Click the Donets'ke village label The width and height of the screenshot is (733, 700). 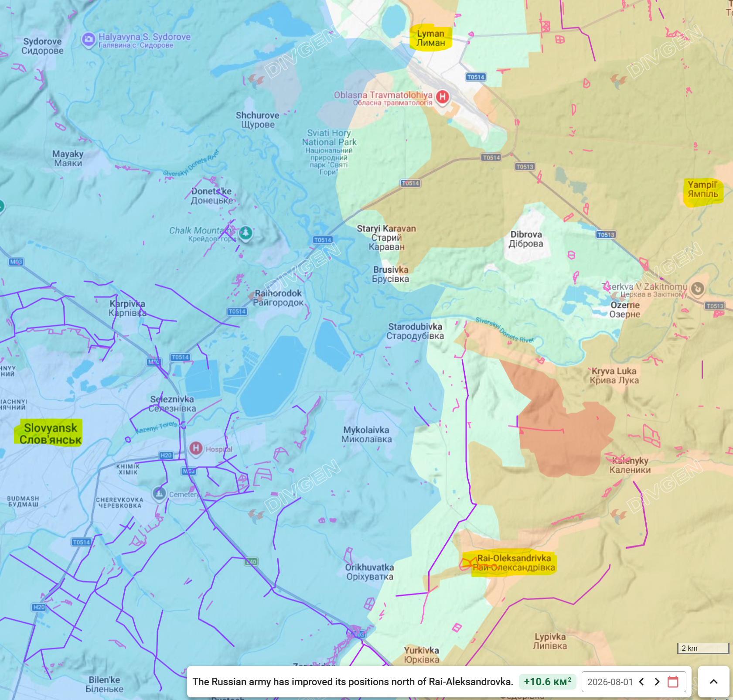point(211,196)
